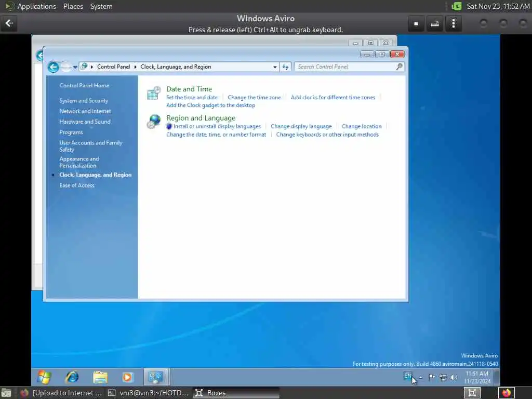532x399 pixels.
Task: Open the Boxes three-dot menu
Action: (453, 24)
